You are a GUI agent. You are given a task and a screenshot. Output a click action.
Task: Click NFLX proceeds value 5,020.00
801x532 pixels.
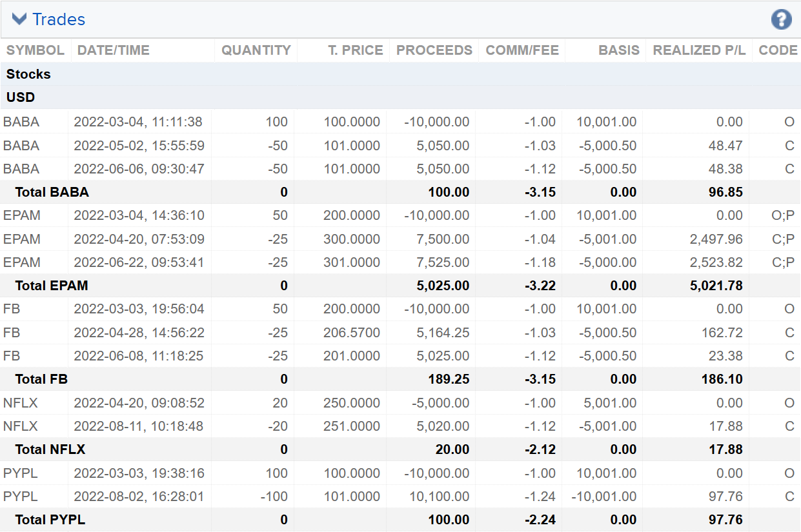443,426
